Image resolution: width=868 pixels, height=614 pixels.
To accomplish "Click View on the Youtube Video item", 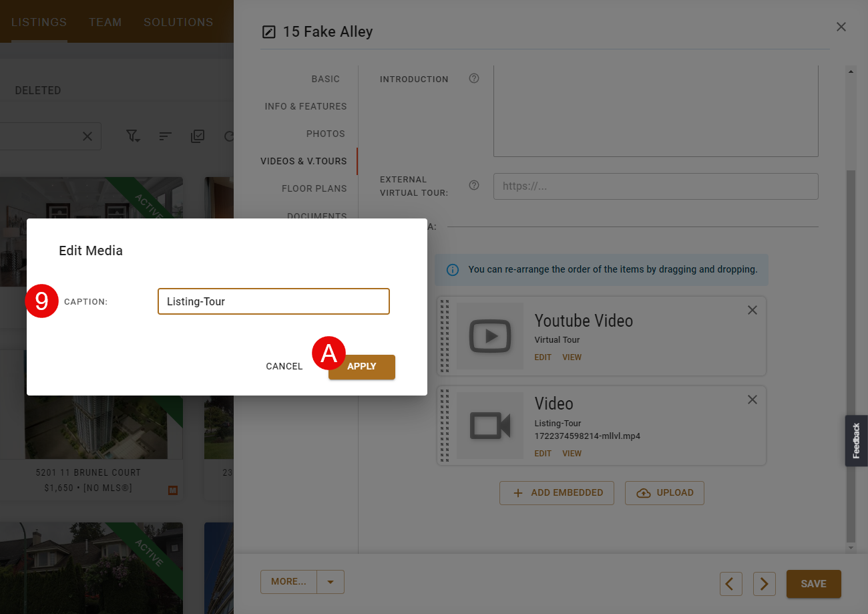I will point(572,357).
